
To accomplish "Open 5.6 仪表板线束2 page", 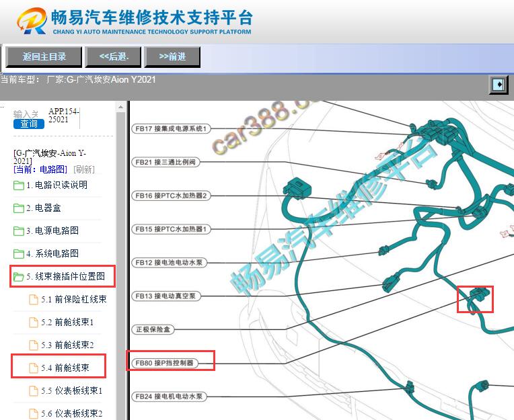I will click(72, 413).
